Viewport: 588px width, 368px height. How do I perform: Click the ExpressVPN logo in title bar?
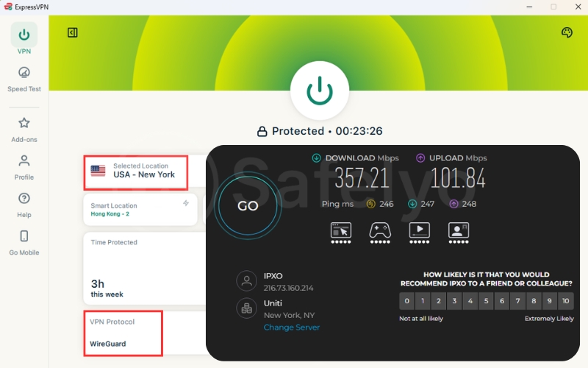point(8,7)
